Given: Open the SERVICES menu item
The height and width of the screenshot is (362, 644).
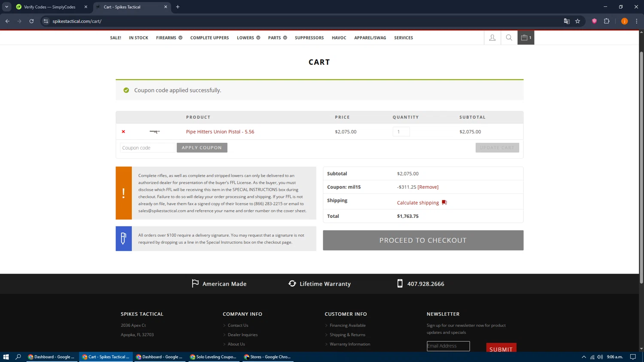Looking at the screenshot, I should pos(404,38).
